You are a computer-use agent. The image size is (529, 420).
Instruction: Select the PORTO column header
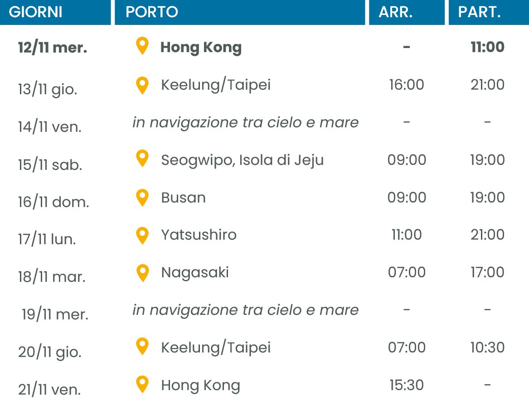pos(152,12)
